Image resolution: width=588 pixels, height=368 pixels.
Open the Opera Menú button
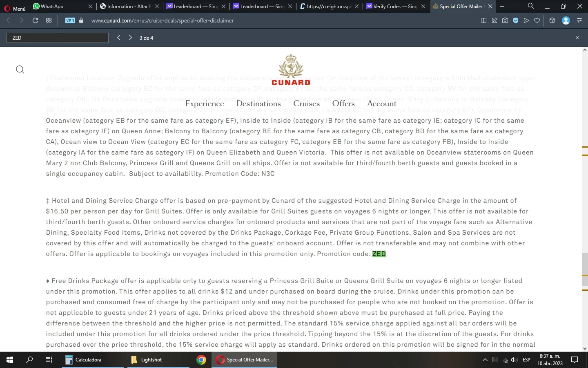[15, 7]
